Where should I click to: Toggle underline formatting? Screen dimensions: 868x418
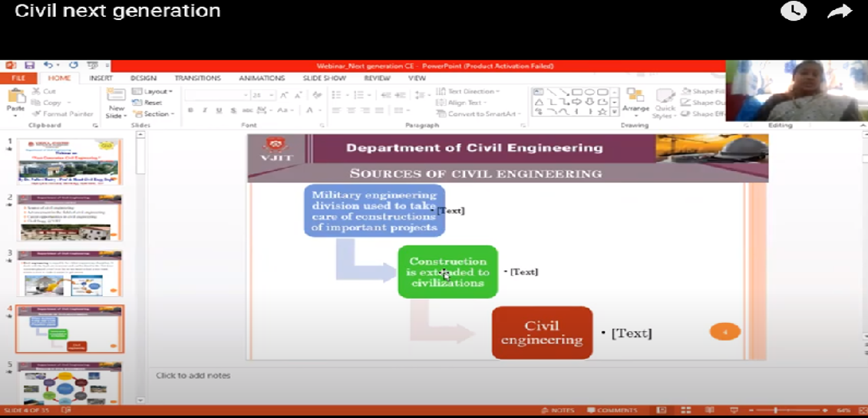[x=219, y=110]
